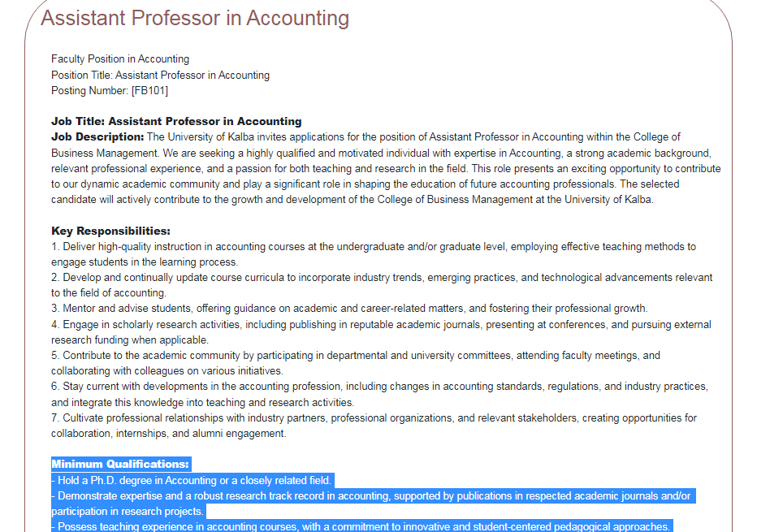This screenshot has height=532, width=770.
Task: Click the highlighted 'Minimum Qualifications:' heading
Action: click(x=120, y=465)
